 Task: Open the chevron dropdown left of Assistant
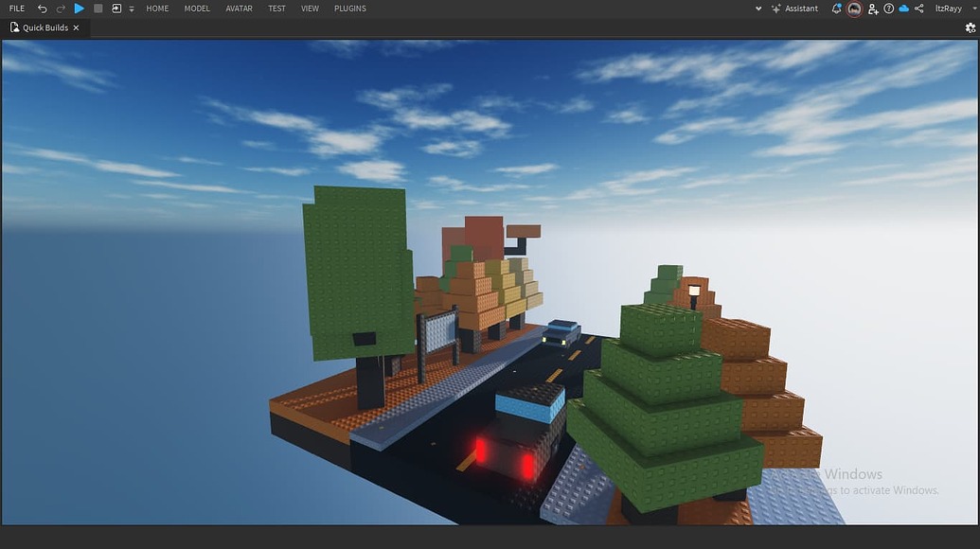[x=757, y=9]
